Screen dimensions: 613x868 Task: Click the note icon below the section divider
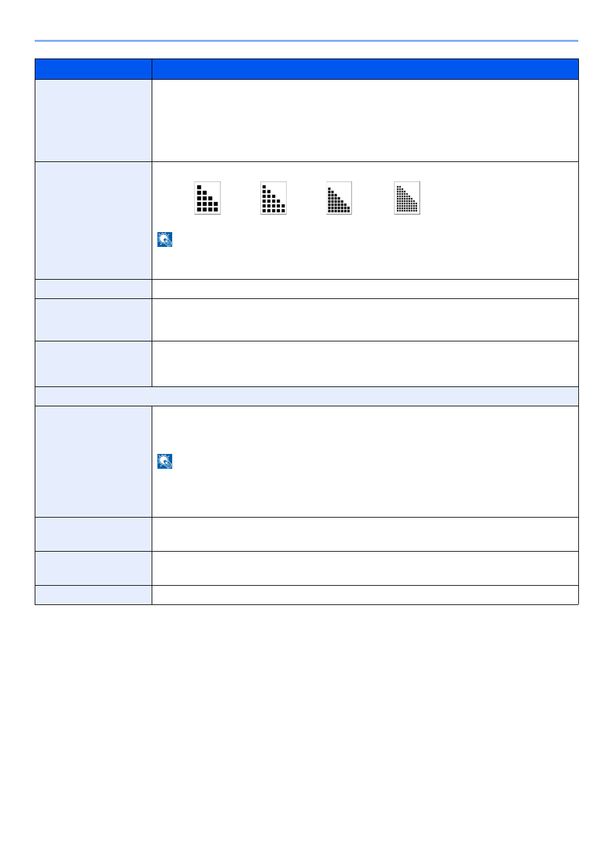pos(165,461)
